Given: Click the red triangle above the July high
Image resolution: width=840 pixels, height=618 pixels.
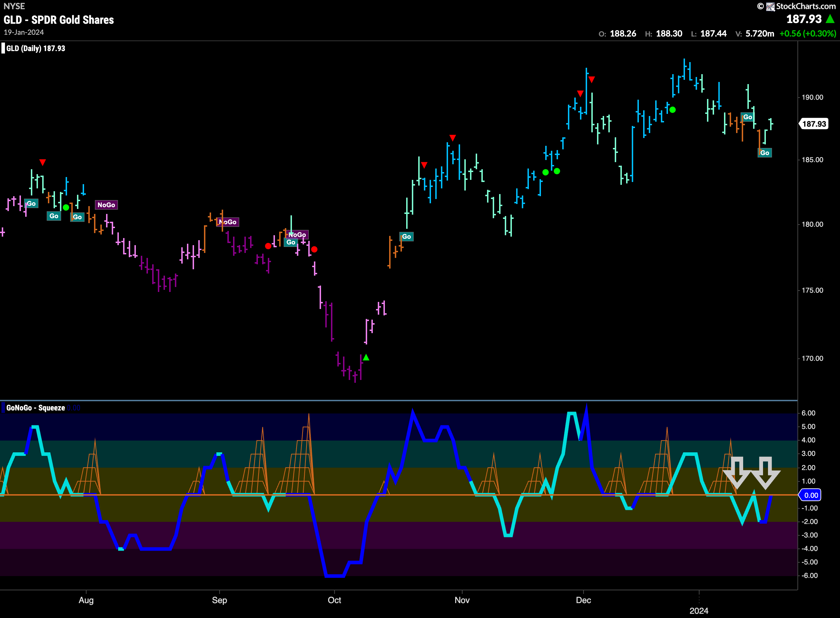Looking at the screenshot, I should [43, 162].
